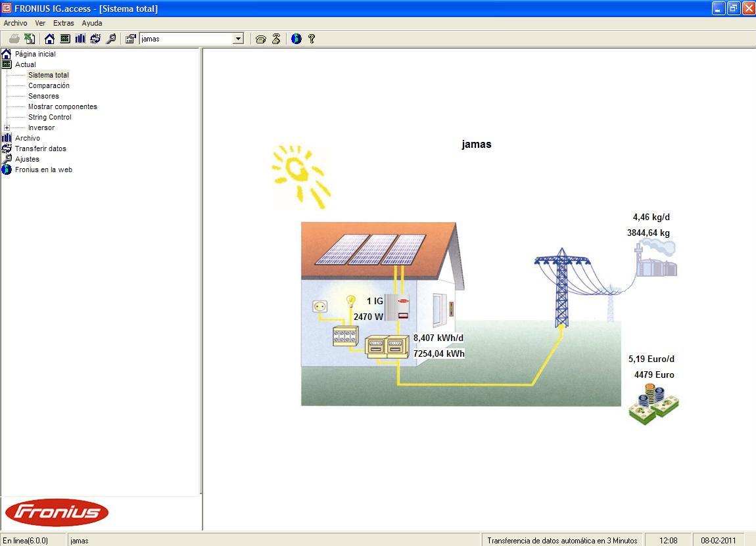Click the 08-02-2011 date in status bar

(x=719, y=541)
